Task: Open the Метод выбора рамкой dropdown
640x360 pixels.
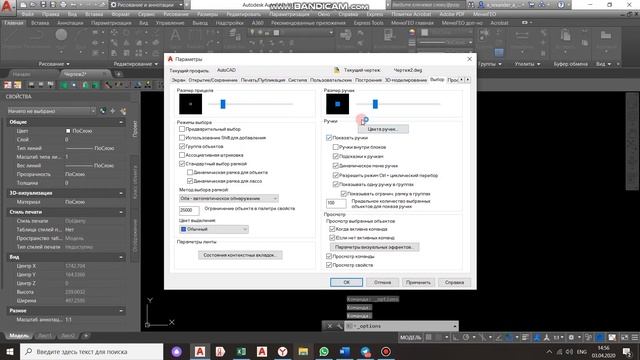Action: coord(229,198)
